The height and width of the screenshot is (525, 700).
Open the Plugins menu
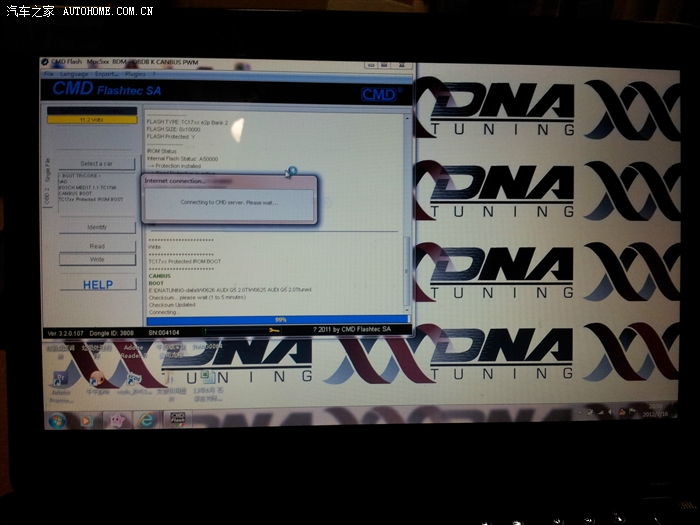pyautogui.click(x=135, y=74)
